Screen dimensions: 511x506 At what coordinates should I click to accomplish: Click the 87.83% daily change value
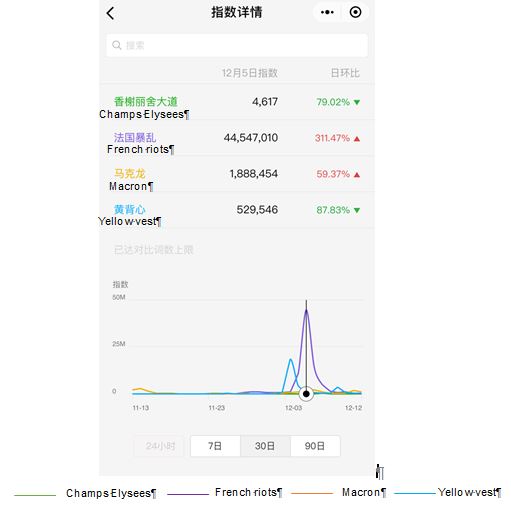tap(333, 210)
